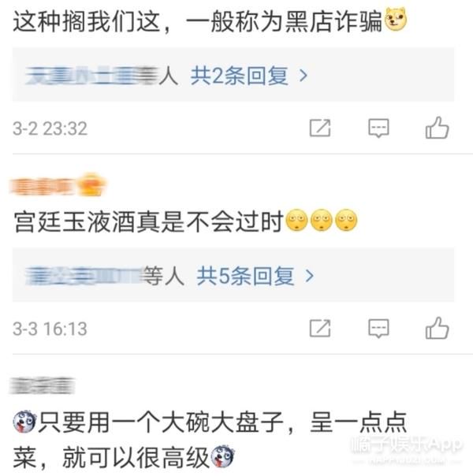
Task: Tap the dog emoji before 只要用一个大碗
Action: 25,422
